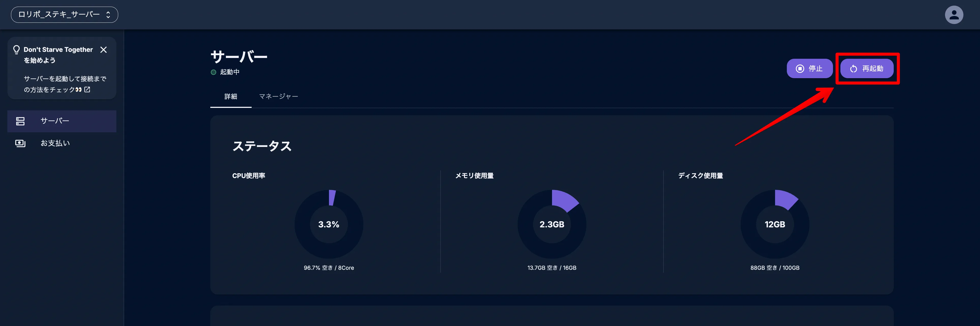Viewport: 980px width, 326px height.
Task: Click the server rack sidebar icon
Action: 20,121
